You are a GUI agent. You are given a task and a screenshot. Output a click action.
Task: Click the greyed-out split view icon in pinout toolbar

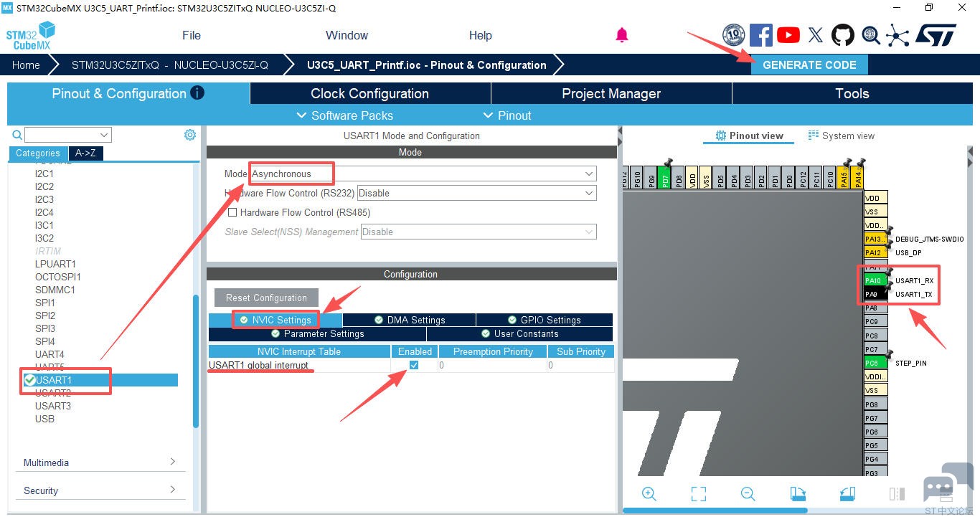(x=897, y=493)
